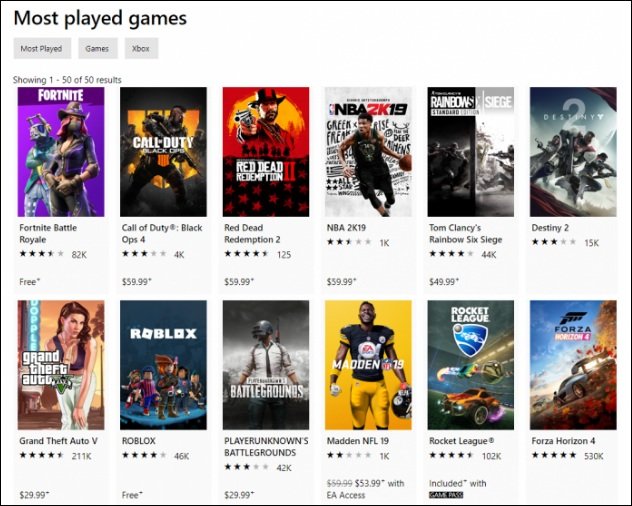Click Black Ops 4 star rating with 4K
The image size is (632, 506).
point(153,254)
